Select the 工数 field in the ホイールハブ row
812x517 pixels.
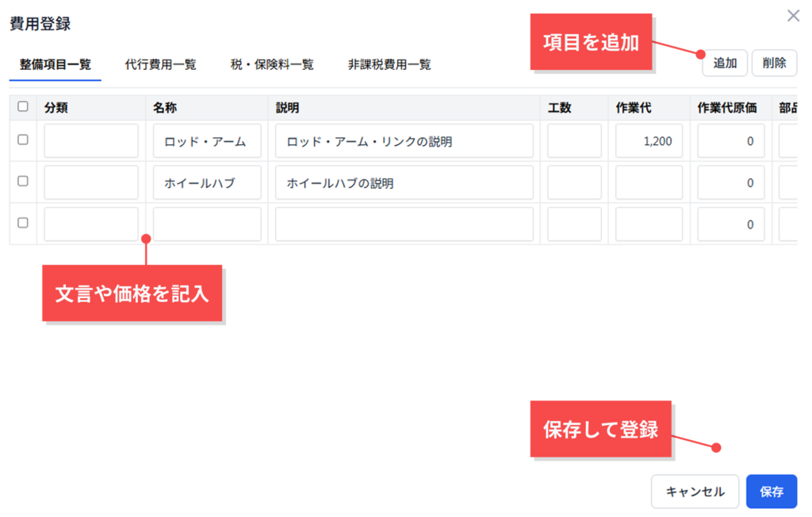tap(574, 183)
